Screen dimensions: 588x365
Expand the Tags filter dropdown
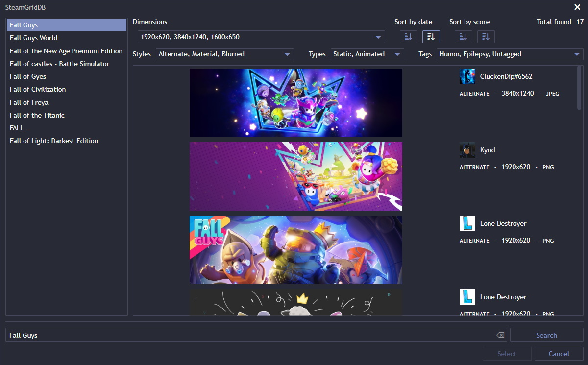pos(510,54)
